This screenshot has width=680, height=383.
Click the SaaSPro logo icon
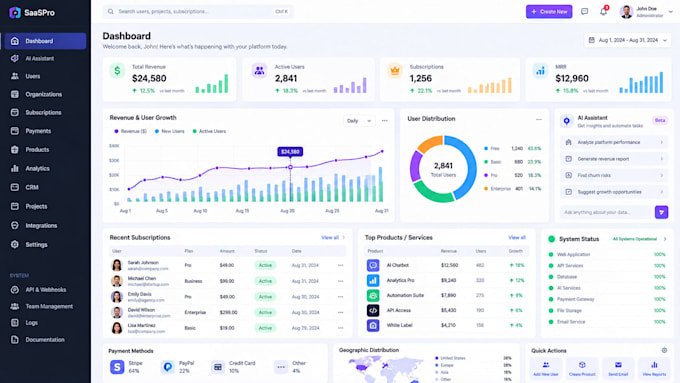pos(15,13)
